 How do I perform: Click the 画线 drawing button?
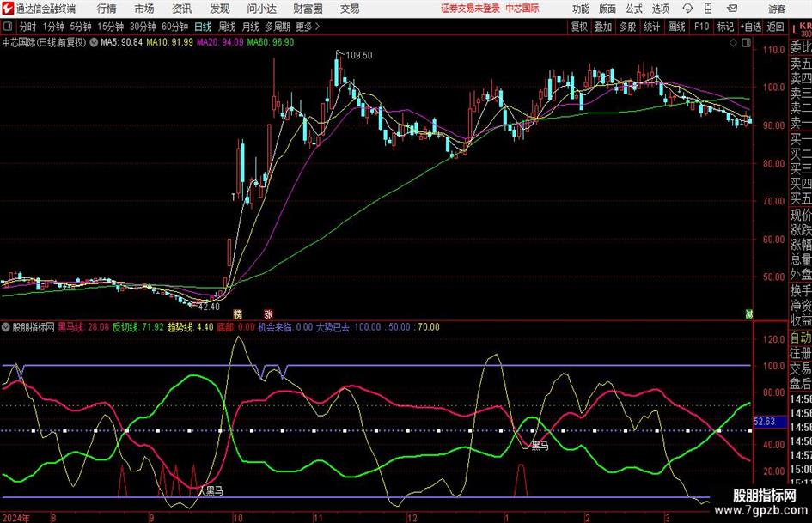[676, 27]
